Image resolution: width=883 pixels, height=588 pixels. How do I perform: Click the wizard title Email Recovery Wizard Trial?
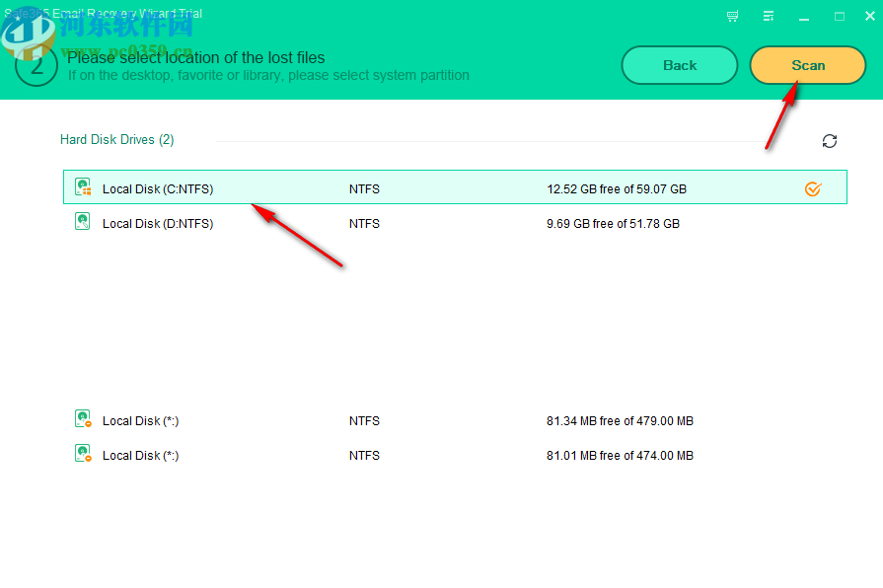click(104, 14)
